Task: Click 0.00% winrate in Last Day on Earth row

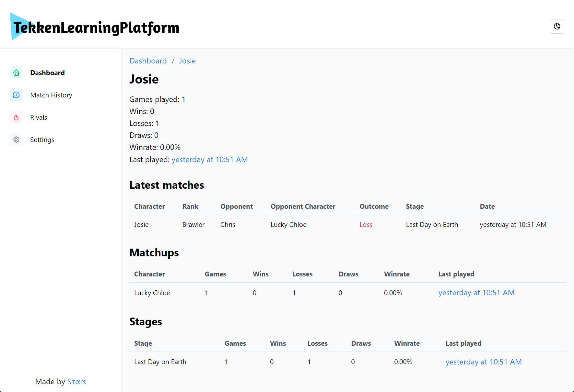Action: (x=403, y=362)
